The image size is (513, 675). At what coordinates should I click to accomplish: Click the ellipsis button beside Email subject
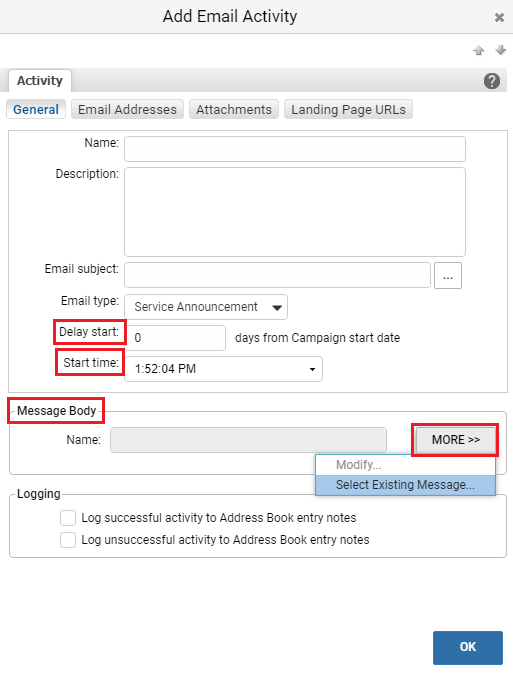448,276
